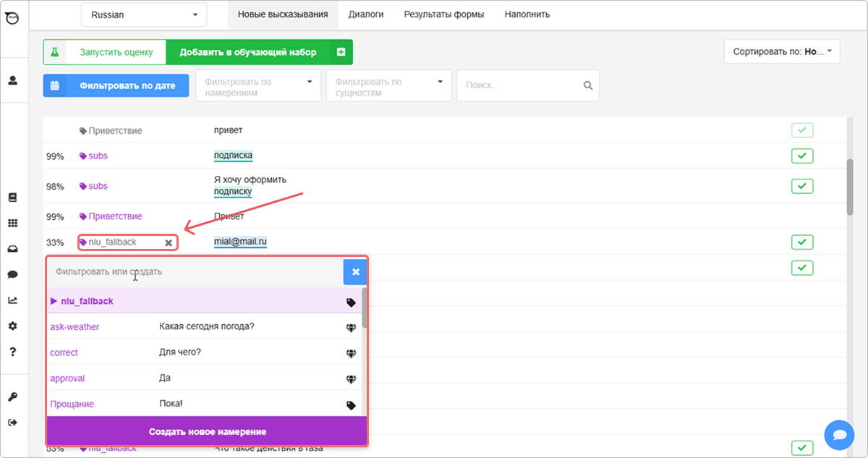
Task: Toggle validation checkmark for mial@mail.ru row
Action: pyautogui.click(x=802, y=242)
